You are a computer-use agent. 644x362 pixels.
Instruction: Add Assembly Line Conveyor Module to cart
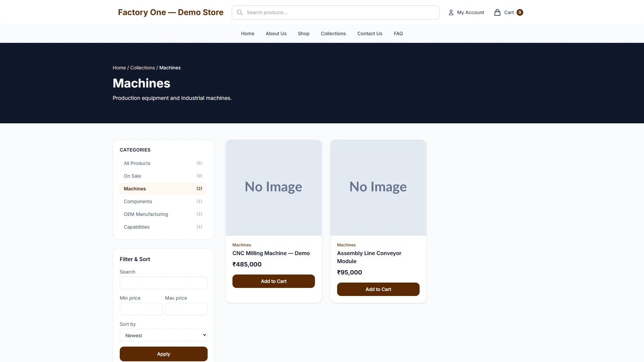click(x=378, y=289)
